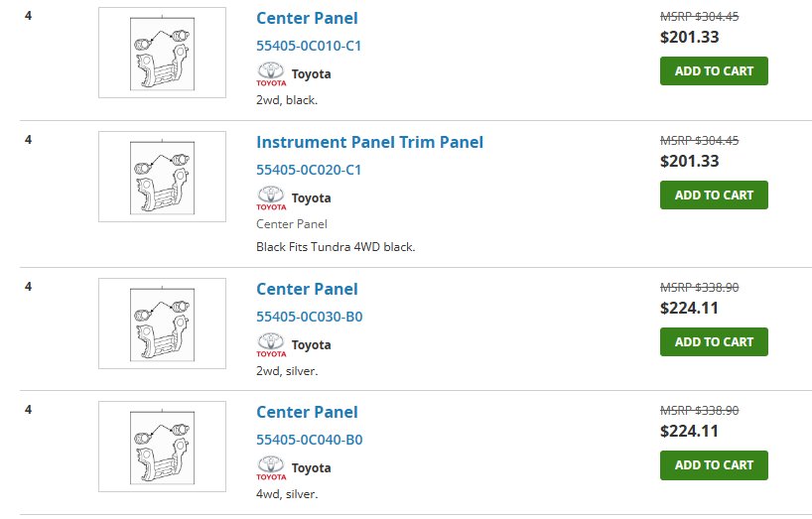
Task: Open part number 55405-0C030-B0 link
Action: click(309, 317)
